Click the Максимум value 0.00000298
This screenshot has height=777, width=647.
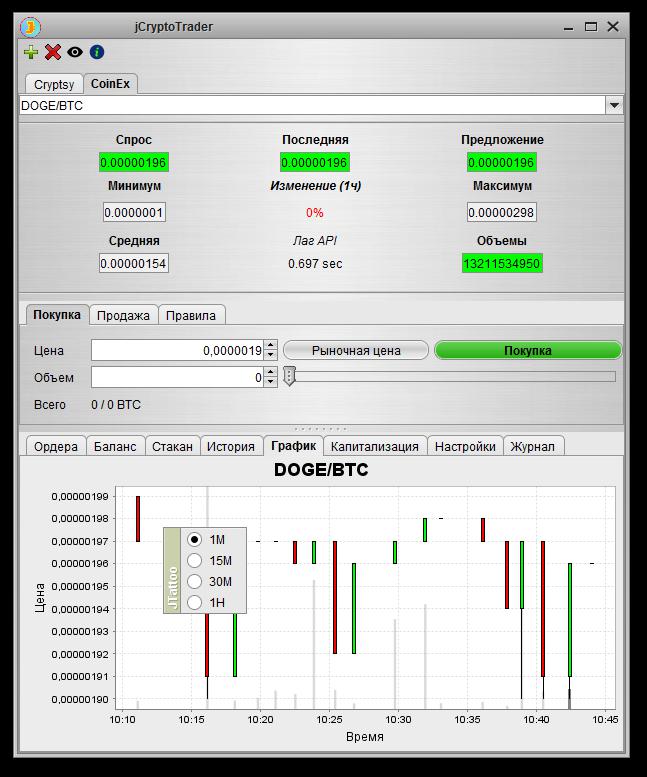point(501,213)
